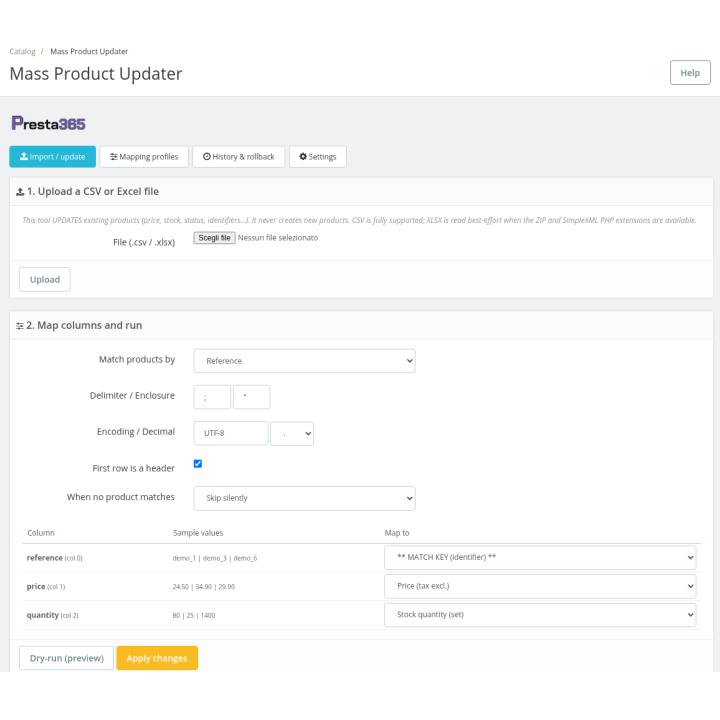This screenshot has height=720, width=720.
Task: Click the UTF-8 encoding field
Action: [231, 433]
